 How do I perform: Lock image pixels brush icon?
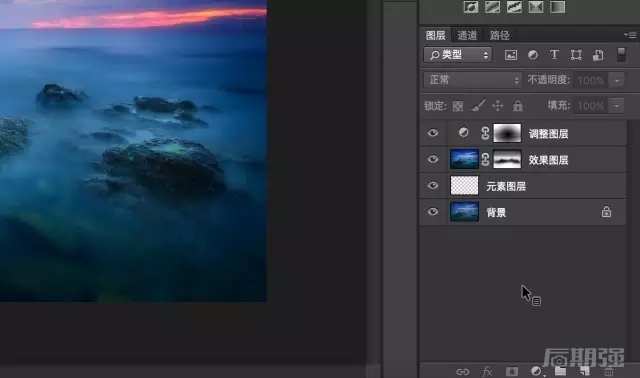click(478, 106)
